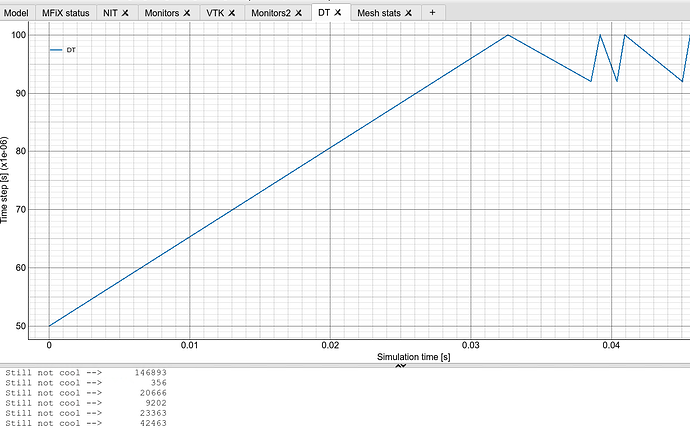Switch to the Monitors tab
The image size is (690, 442).
coord(162,13)
